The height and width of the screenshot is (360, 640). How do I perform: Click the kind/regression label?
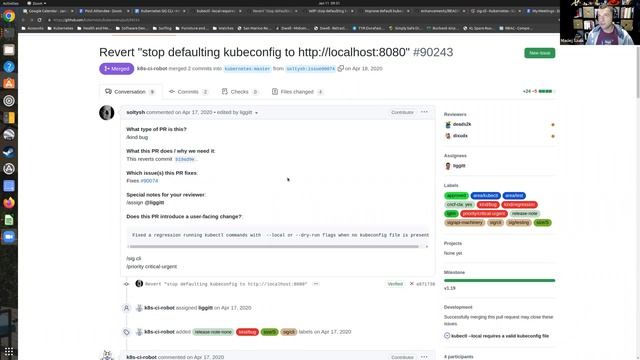point(519,204)
